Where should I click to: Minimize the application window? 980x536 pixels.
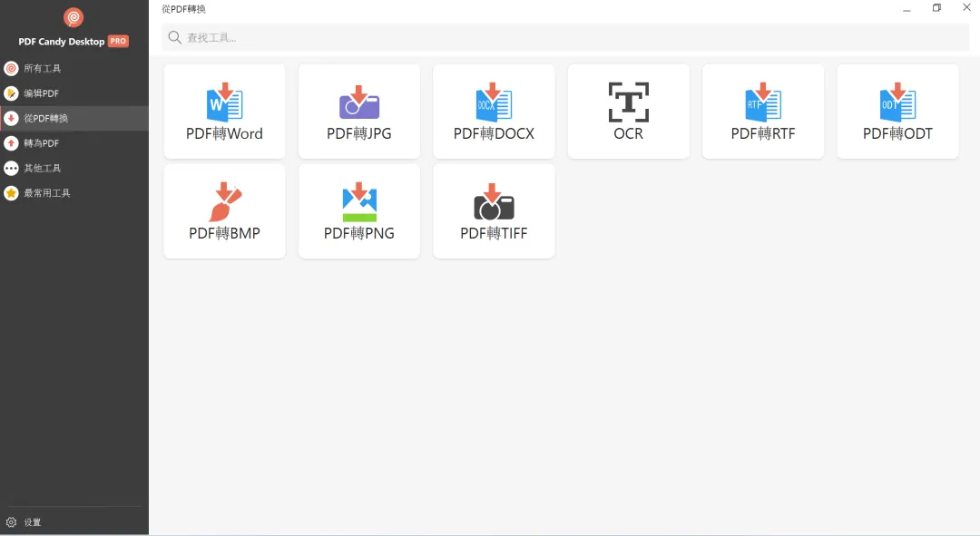906,9
